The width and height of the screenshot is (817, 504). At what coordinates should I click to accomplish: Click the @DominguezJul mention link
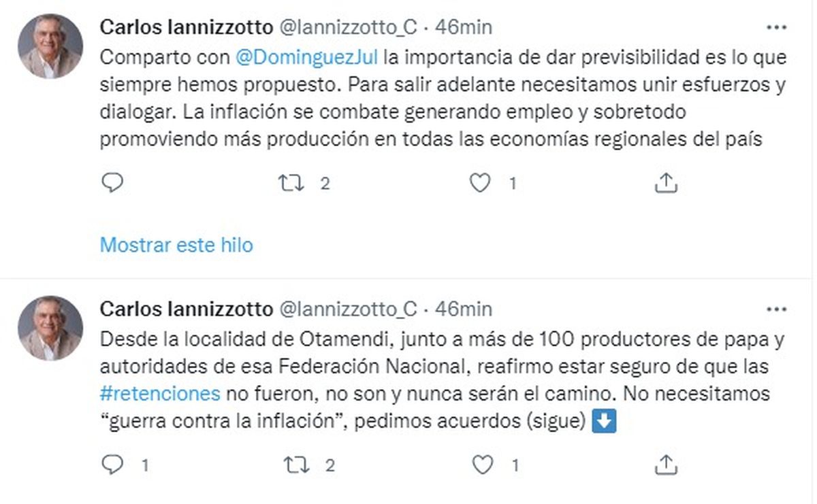(x=306, y=57)
